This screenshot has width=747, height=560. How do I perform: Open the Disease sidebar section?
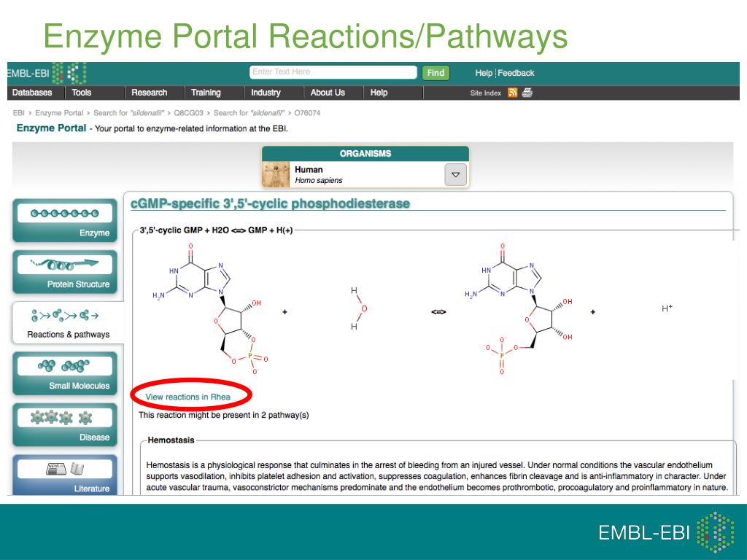click(x=65, y=425)
